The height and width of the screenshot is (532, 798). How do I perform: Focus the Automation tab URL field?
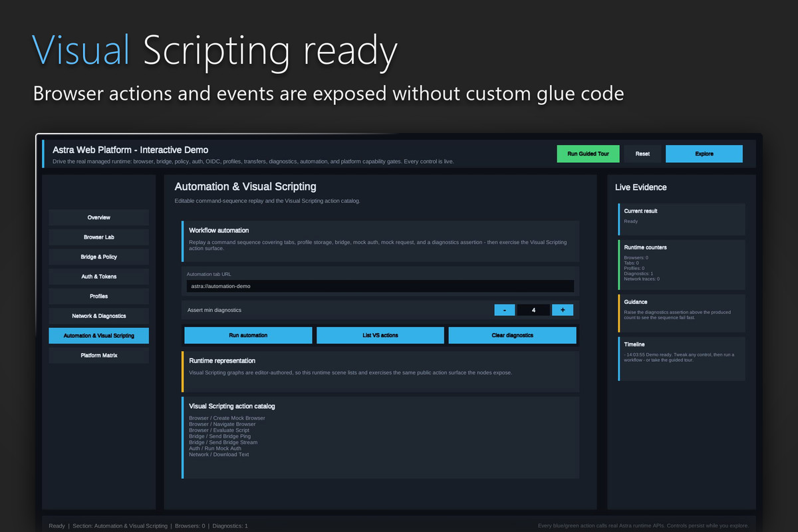380,286
